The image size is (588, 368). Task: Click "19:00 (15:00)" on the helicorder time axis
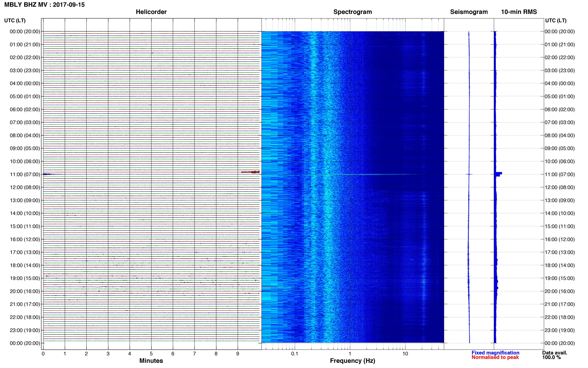pos(25,278)
